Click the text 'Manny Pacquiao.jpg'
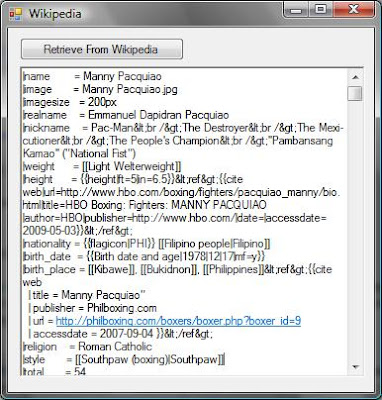 tap(130, 89)
